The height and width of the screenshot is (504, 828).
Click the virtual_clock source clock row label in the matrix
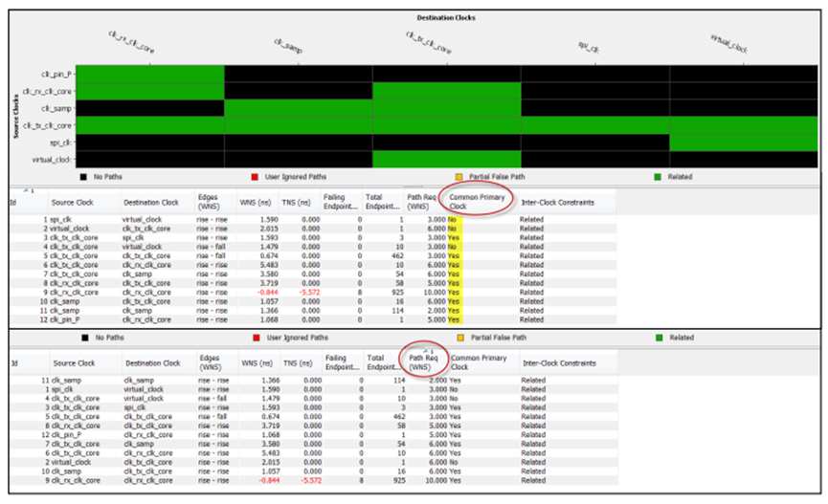pyautogui.click(x=52, y=160)
